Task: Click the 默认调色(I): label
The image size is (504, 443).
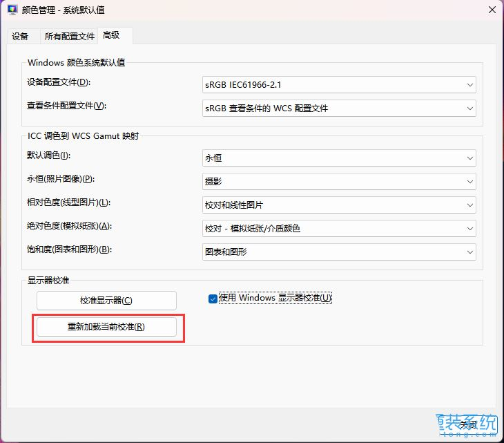Action: point(49,155)
